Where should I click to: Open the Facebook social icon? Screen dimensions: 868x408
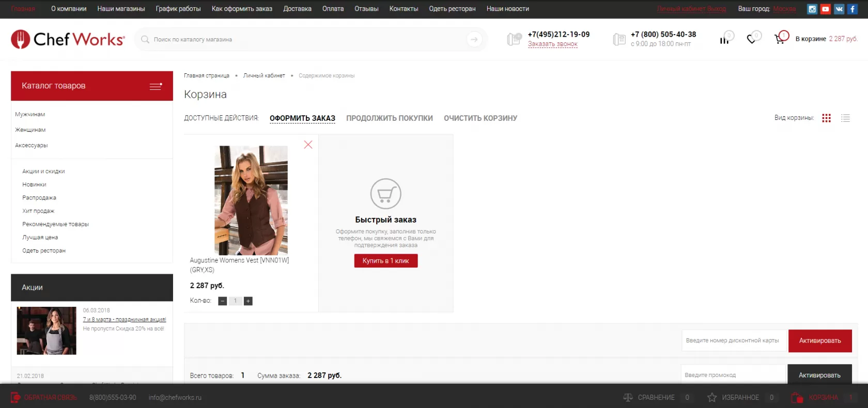(853, 9)
